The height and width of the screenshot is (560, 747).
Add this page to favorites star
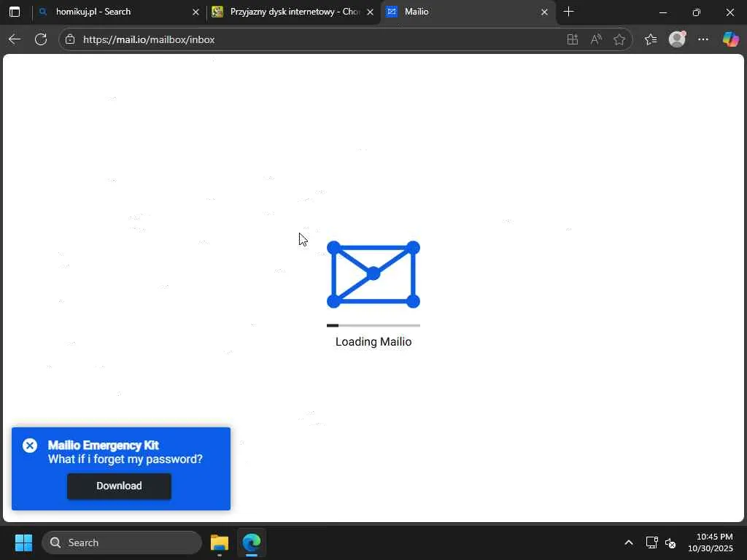point(619,39)
